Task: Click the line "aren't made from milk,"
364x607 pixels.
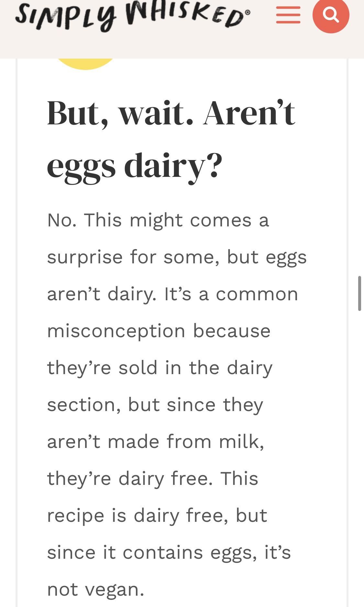Action: 156,442
